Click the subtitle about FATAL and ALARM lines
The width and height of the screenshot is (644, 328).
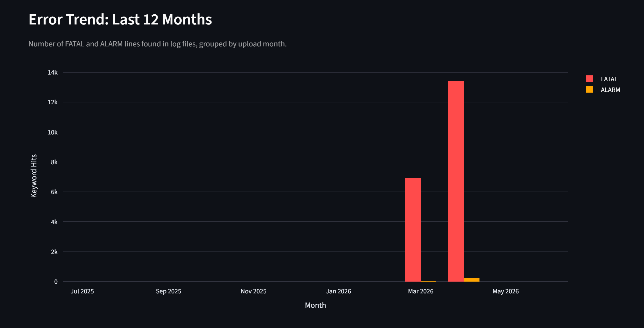(x=157, y=44)
